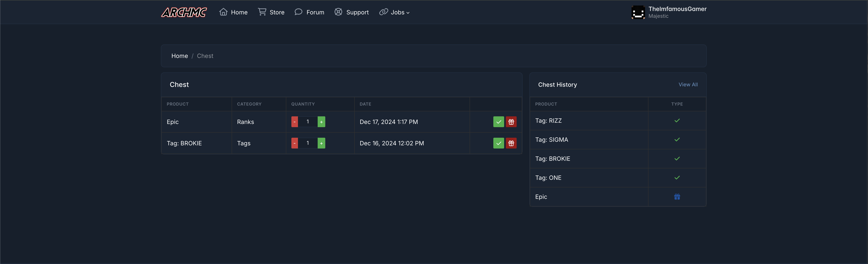
Task: Click Epic in Chest History
Action: [x=541, y=197]
